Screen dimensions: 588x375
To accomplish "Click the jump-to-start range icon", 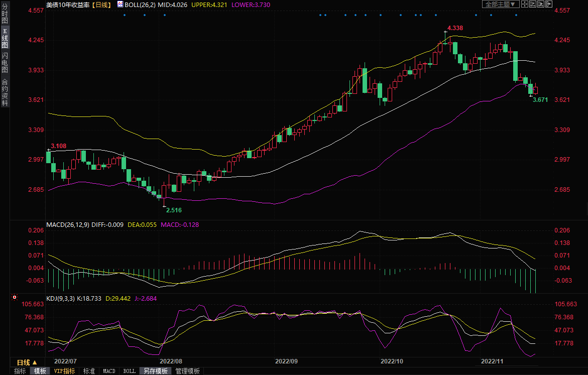I will [x=533, y=4].
